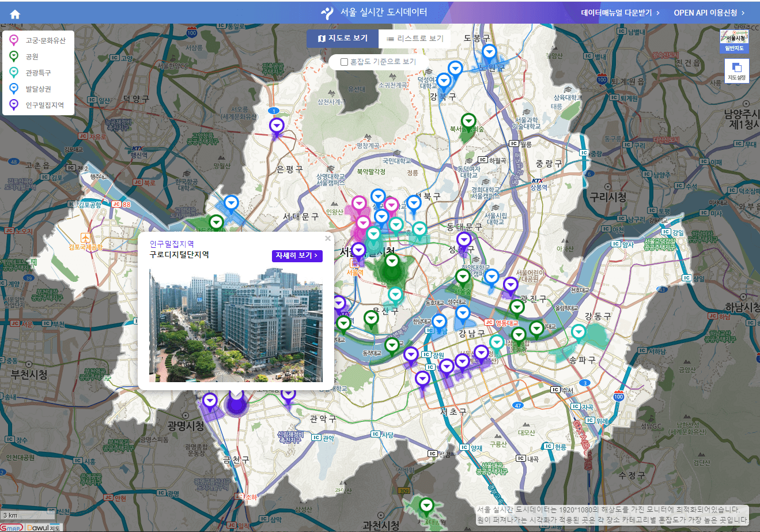This screenshot has height=532, width=760.
Task: Select green marker right of 동작대교 label
Action: 392,347
